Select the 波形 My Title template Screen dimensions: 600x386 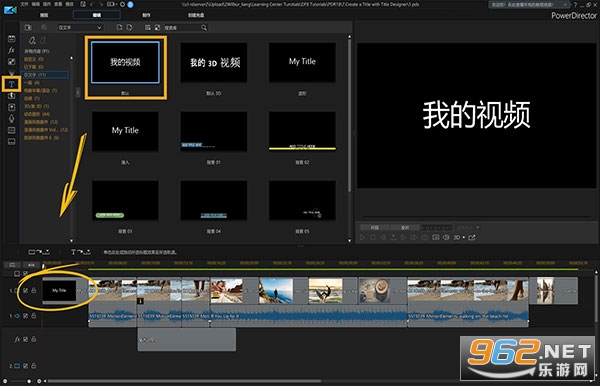(302, 62)
